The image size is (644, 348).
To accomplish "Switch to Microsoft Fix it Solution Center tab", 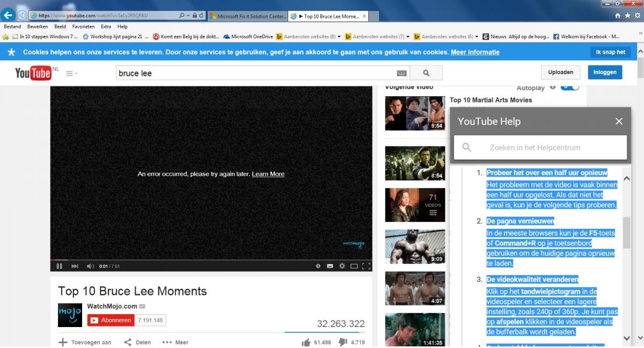I will (x=247, y=16).
